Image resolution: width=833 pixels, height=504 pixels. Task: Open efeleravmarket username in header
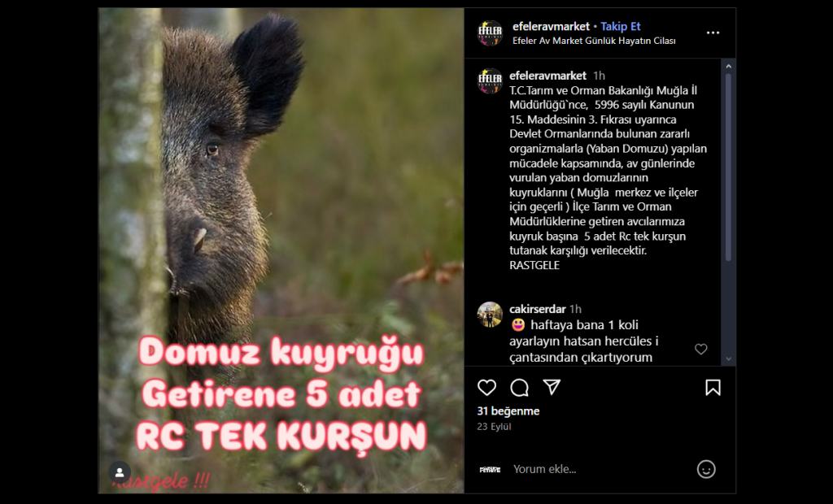(551, 26)
